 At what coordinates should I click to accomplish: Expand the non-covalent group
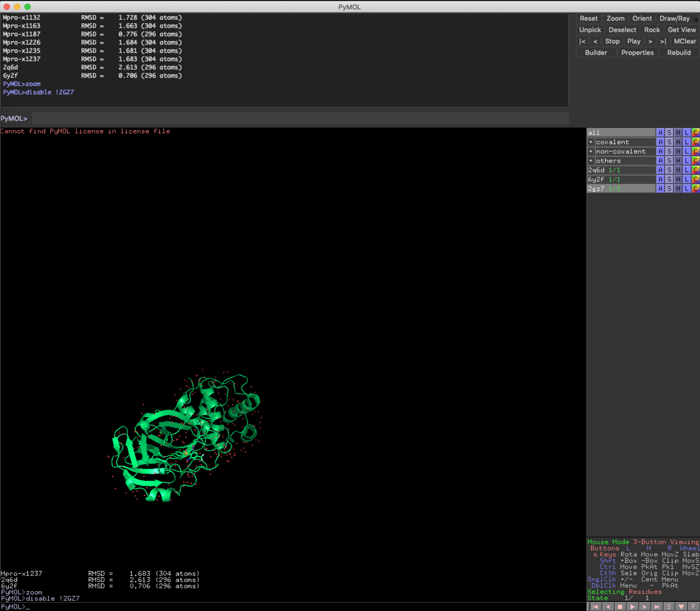pos(590,152)
